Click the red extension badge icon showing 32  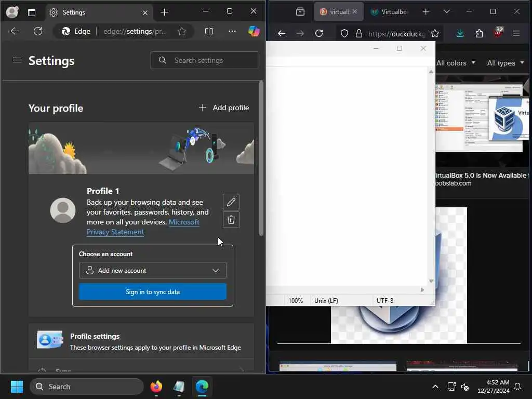(498, 32)
